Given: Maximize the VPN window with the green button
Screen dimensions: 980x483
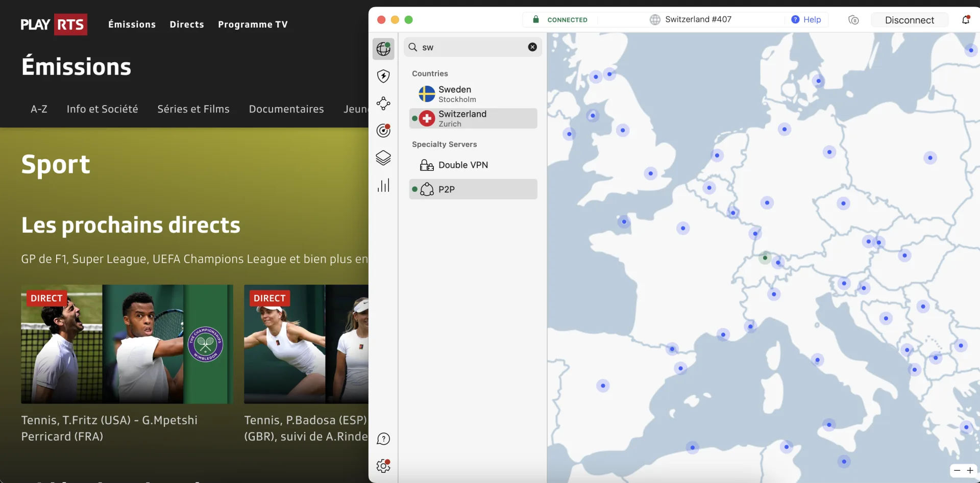Looking at the screenshot, I should pyautogui.click(x=408, y=19).
